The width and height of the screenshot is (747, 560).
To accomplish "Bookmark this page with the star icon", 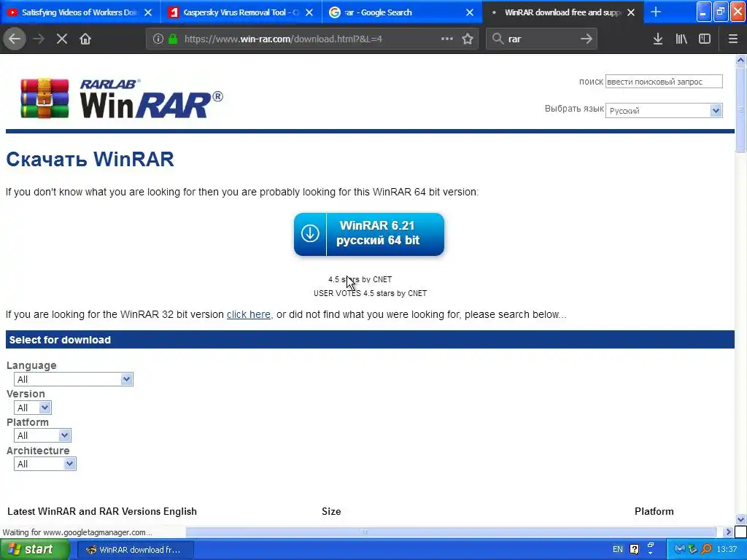I will 468,39.
